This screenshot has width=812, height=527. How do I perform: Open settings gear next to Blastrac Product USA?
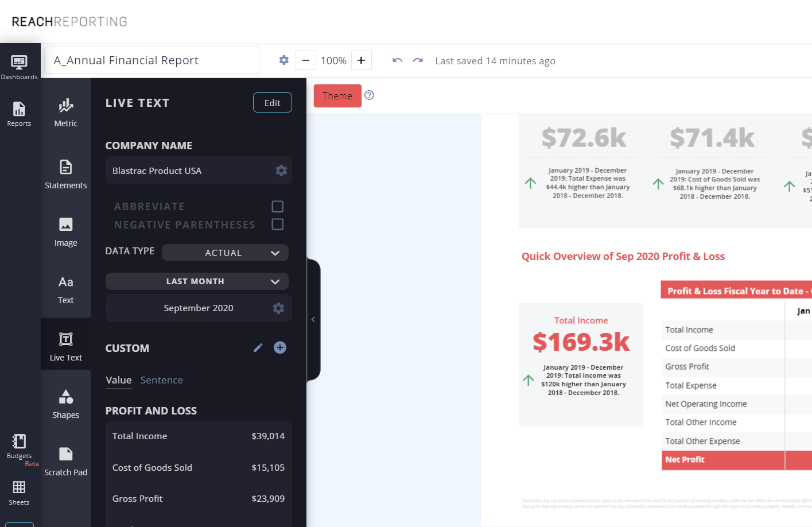(281, 170)
